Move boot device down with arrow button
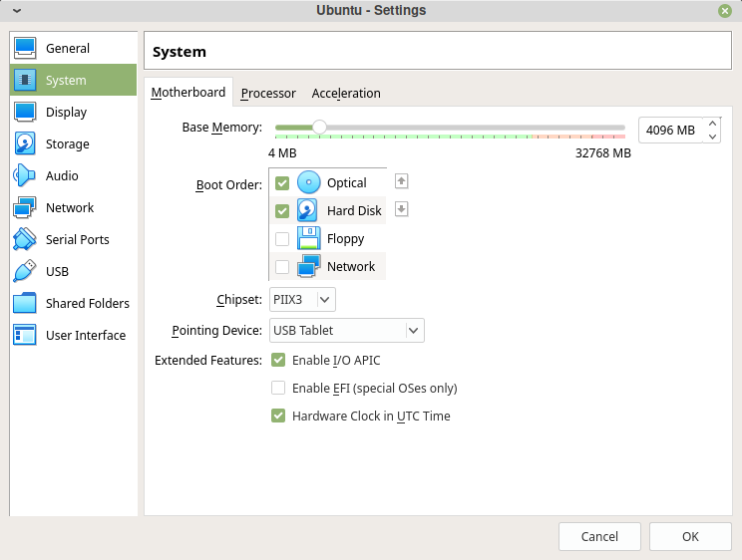 click(x=401, y=209)
